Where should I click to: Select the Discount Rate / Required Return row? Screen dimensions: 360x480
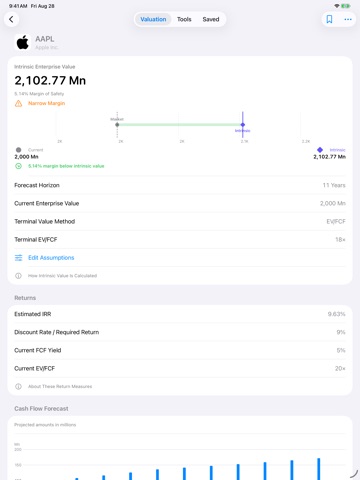click(180, 332)
